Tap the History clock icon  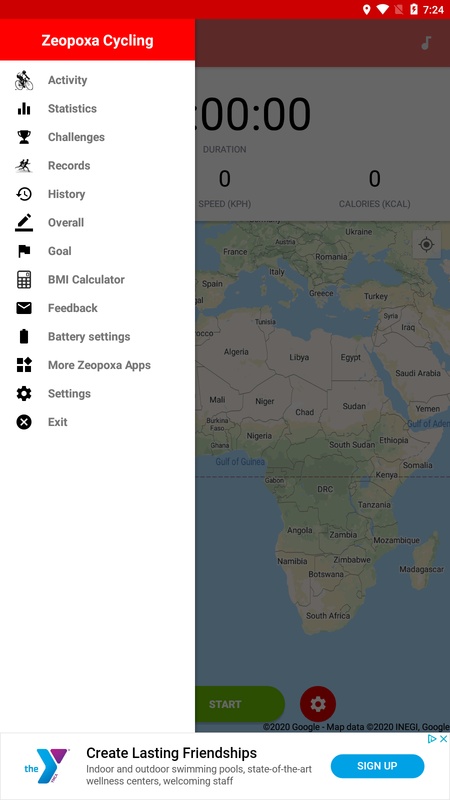[23, 194]
